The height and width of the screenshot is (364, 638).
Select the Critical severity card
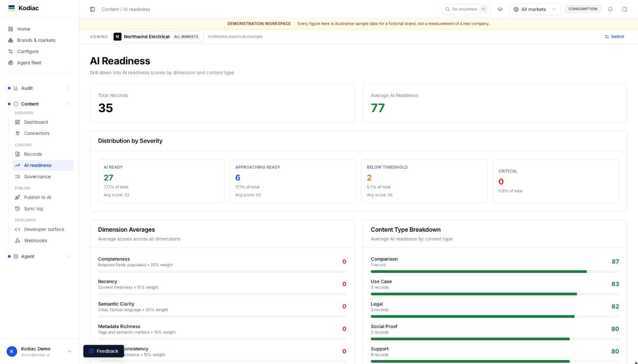tap(556, 181)
